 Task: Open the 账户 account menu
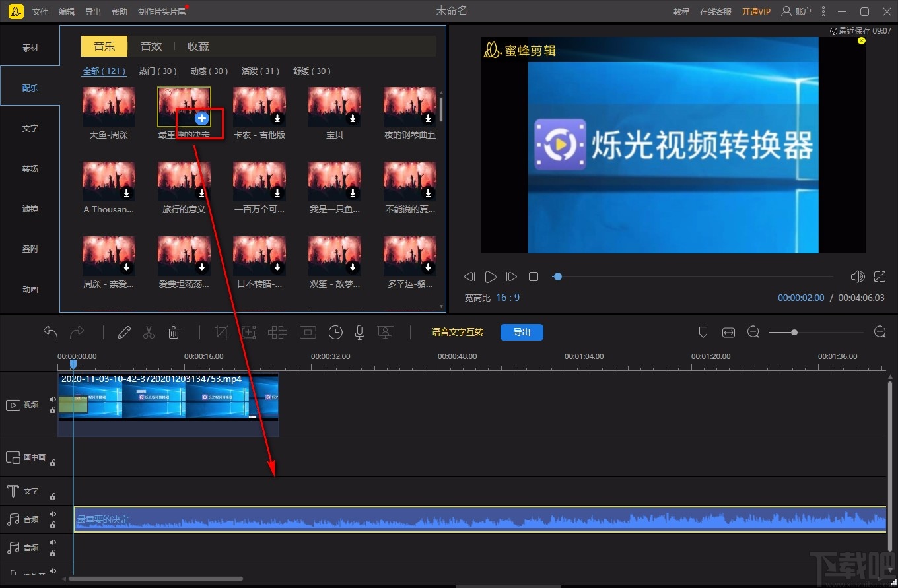796,11
